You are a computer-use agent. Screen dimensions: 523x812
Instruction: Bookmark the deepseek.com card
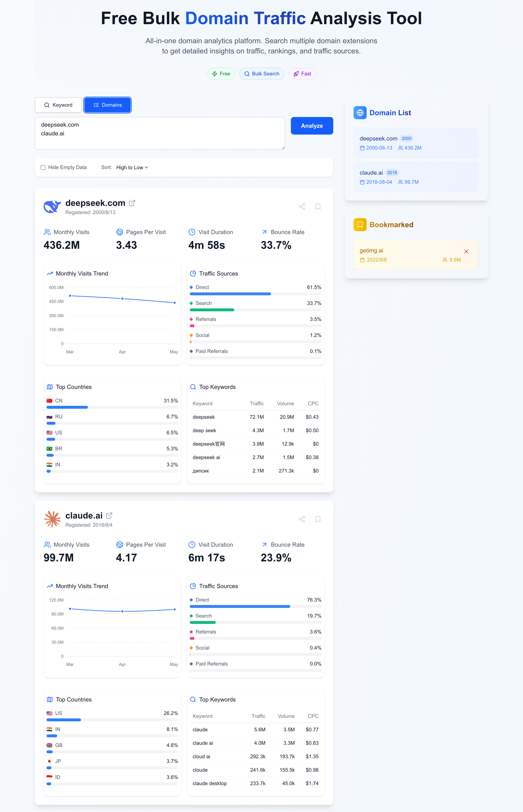tap(318, 207)
